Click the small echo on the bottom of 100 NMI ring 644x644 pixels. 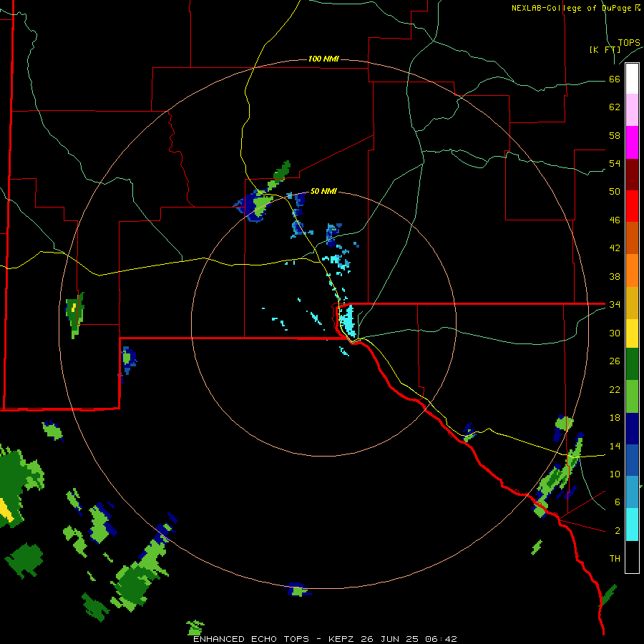coord(298,590)
